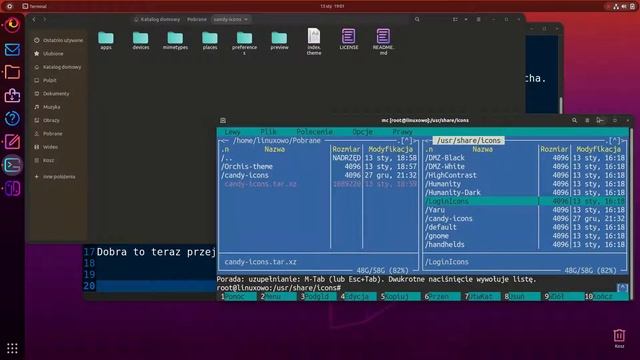
Task: Open the devices folder
Action: (x=140, y=40)
